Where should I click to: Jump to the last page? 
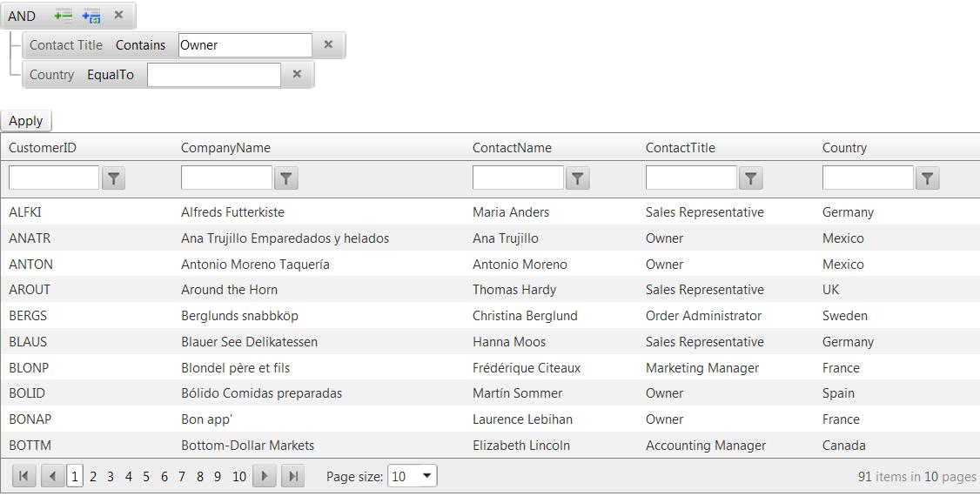click(293, 476)
